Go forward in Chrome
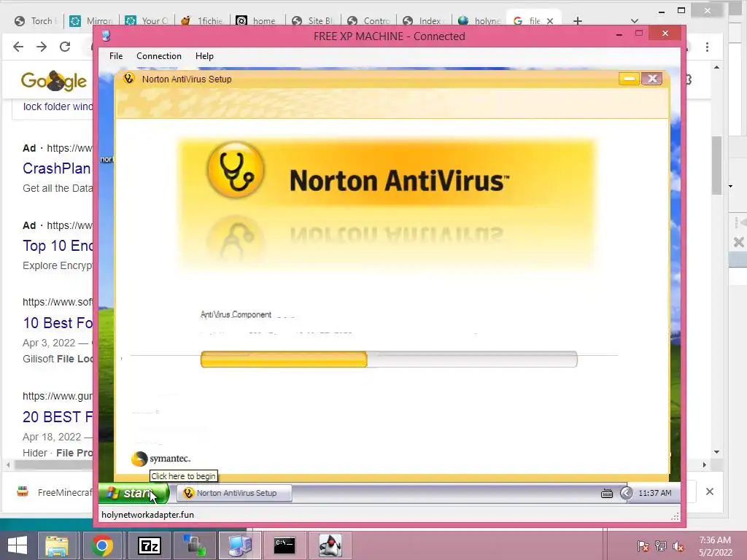This screenshot has width=747, height=560. click(x=42, y=47)
